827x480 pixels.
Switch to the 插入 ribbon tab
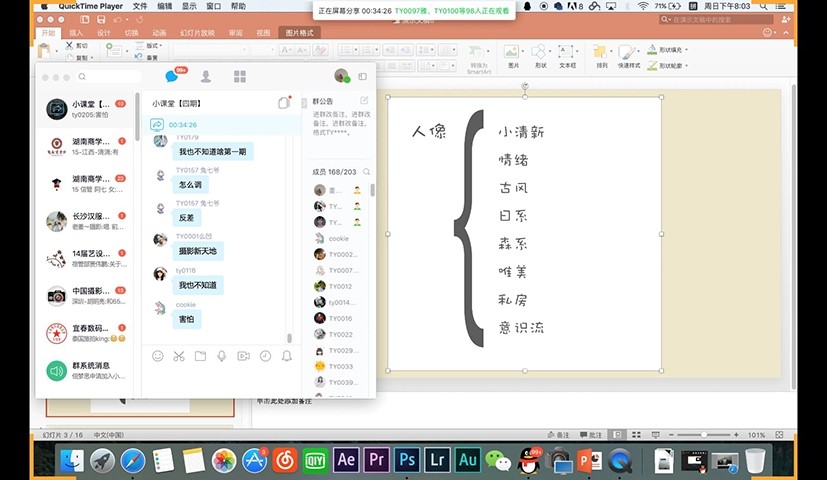pos(76,33)
